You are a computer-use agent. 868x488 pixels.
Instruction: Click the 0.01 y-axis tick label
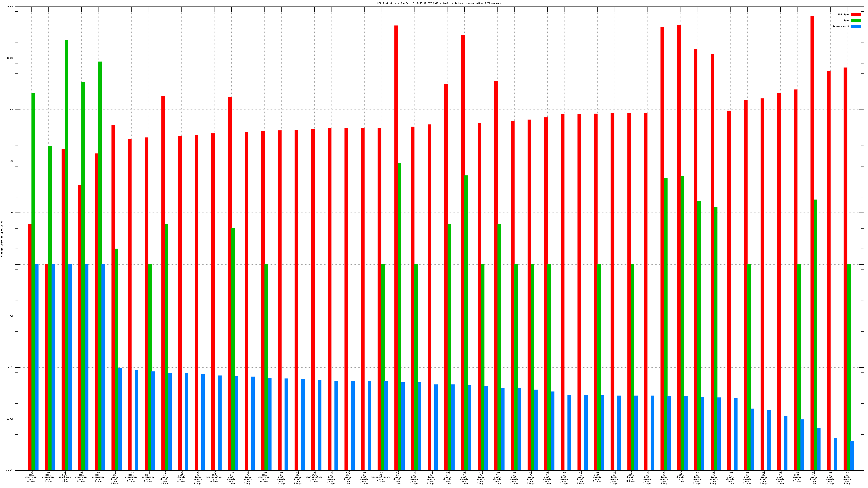pyautogui.click(x=11, y=367)
